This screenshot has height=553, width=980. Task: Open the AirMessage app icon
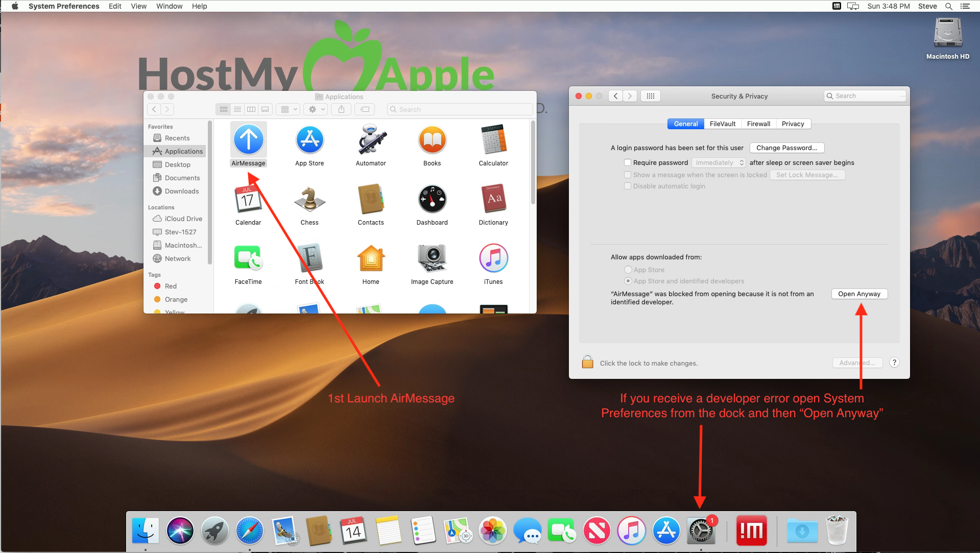pyautogui.click(x=248, y=139)
